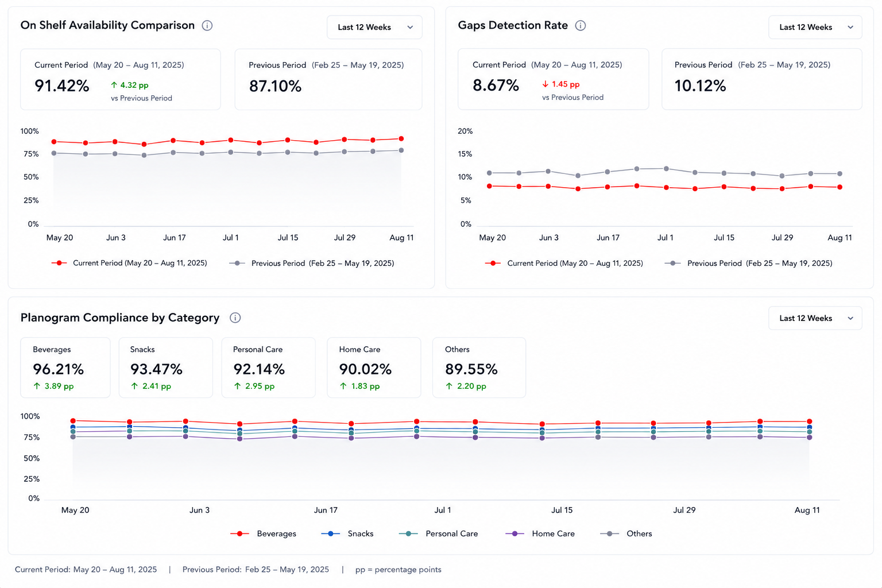Select the Beverages 96.21% card
882x588 pixels.
(x=65, y=367)
